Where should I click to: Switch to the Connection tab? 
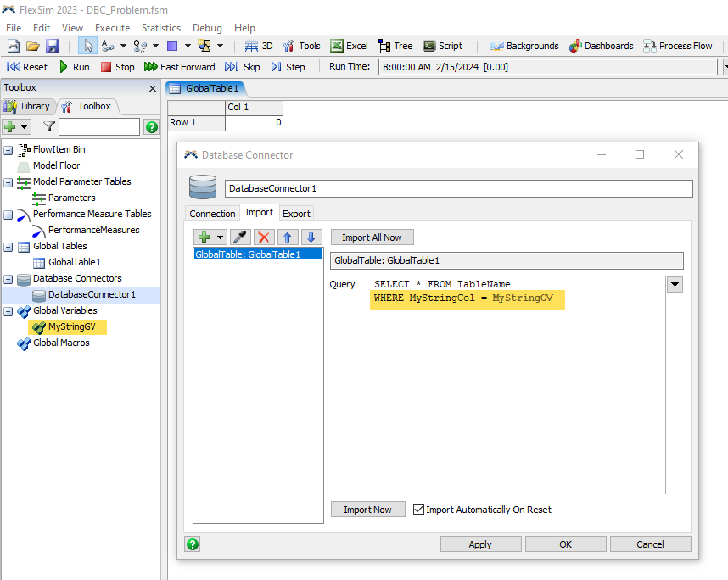point(212,214)
